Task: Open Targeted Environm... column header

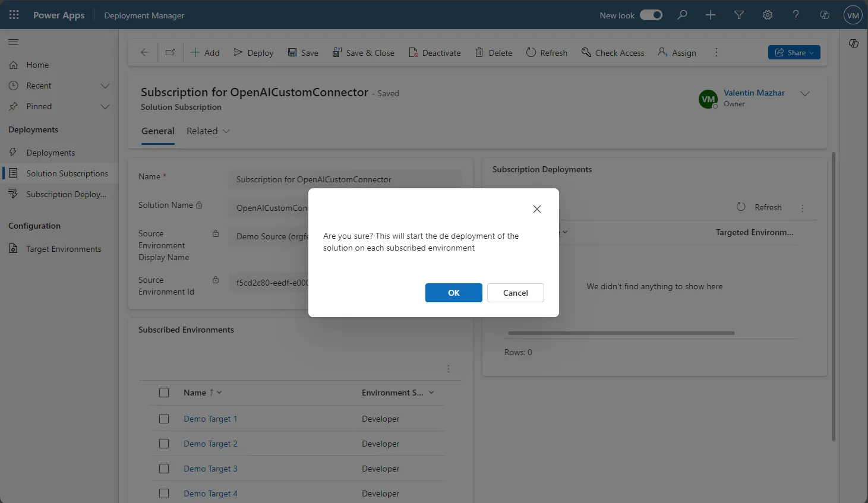Action: click(755, 232)
